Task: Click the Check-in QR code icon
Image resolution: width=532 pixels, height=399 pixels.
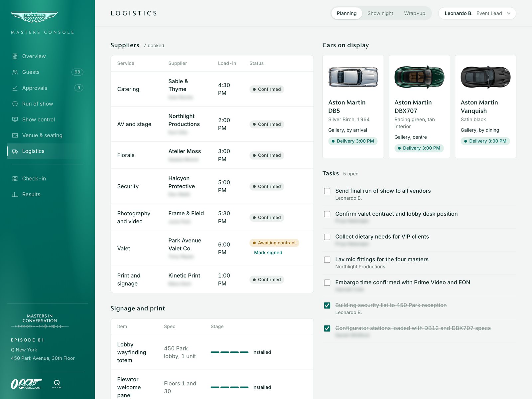Action: coord(15,179)
